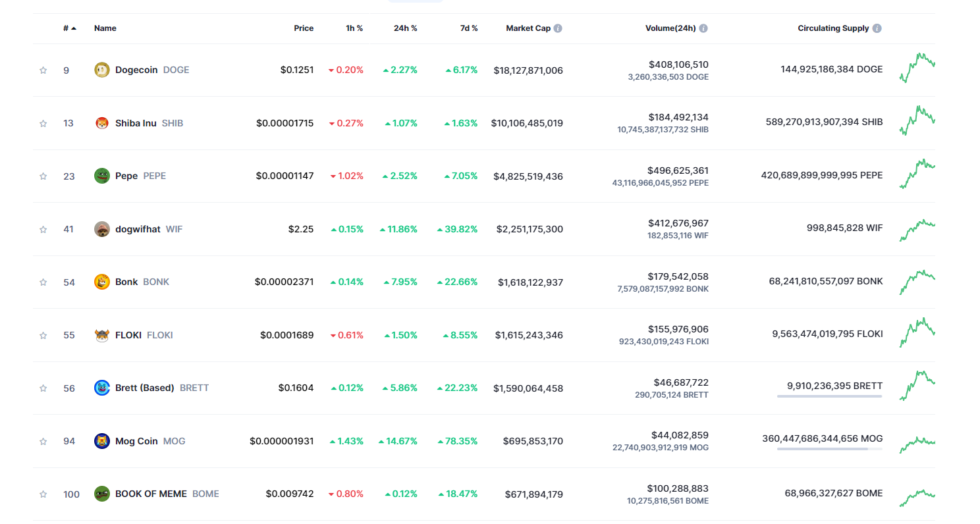Sort by Name column header
980x524 pixels.
[x=105, y=28]
